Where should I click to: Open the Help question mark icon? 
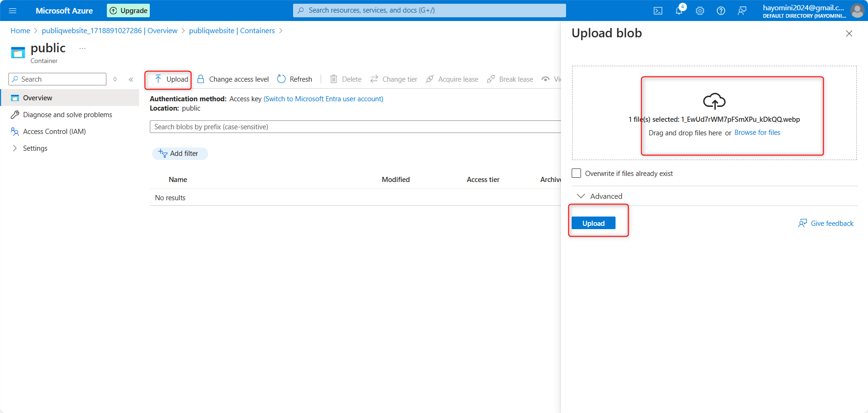click(x=721, y=11)
